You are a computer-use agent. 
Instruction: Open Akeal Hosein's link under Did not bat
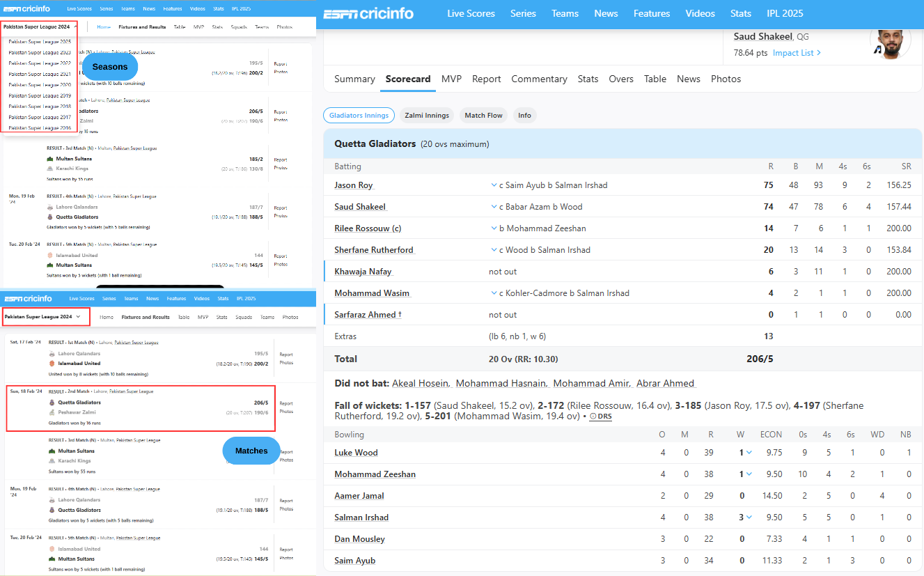pyautogui.click(x=420, y=383)
